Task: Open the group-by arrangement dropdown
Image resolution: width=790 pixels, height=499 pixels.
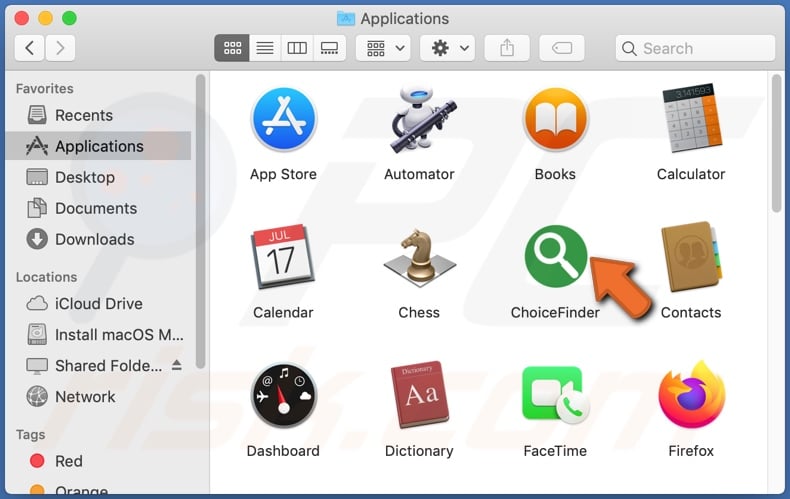Action: coord(383,48)
